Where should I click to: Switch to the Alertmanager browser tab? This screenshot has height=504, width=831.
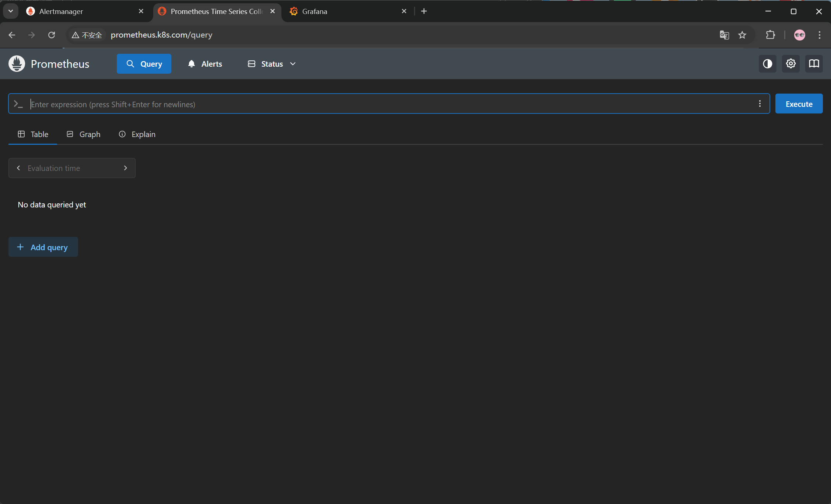click(85, 11)
